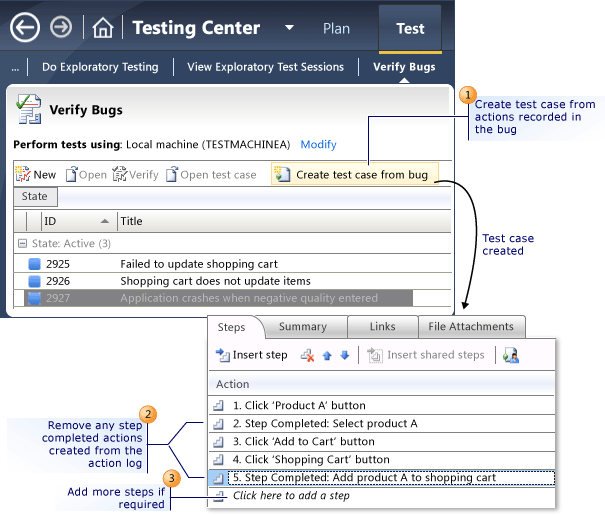605x516 pixels.
Task: Click the icon beside the add step row
Action: [219, 496]
